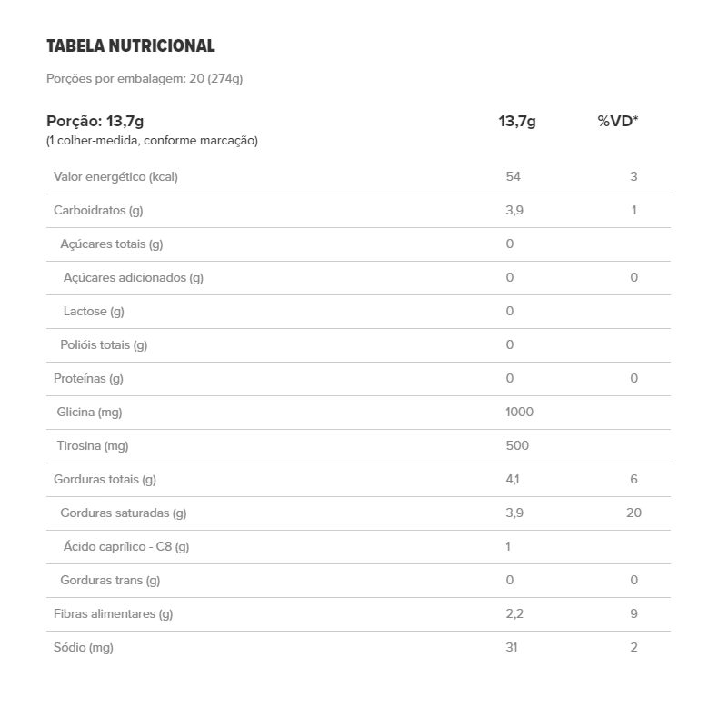728x727 pixels.
Task: Click the Porção: 13,7g label
Action: tap(95, 121)
